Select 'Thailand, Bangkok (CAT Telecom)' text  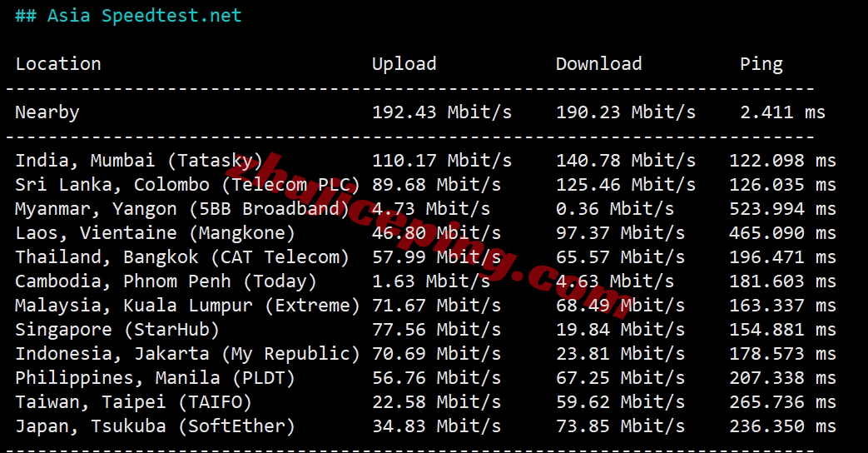click(182, 257)
